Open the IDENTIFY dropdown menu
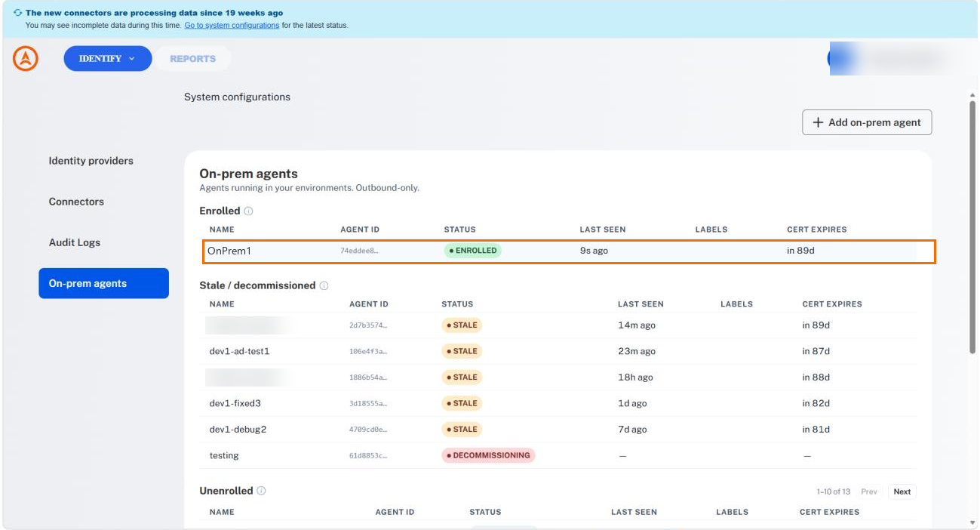The width and height of the screenshot is (980, 530). coord(107,58)
